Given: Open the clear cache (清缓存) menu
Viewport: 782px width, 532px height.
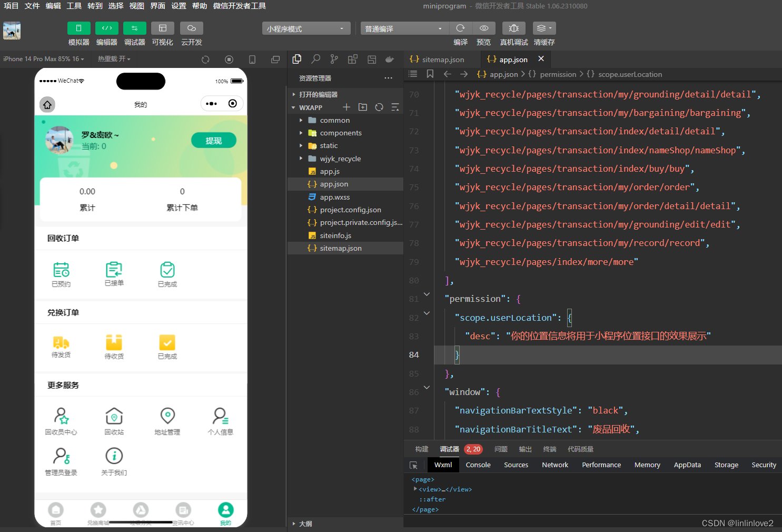Looking at the screenshot, I should click(544, 28).
